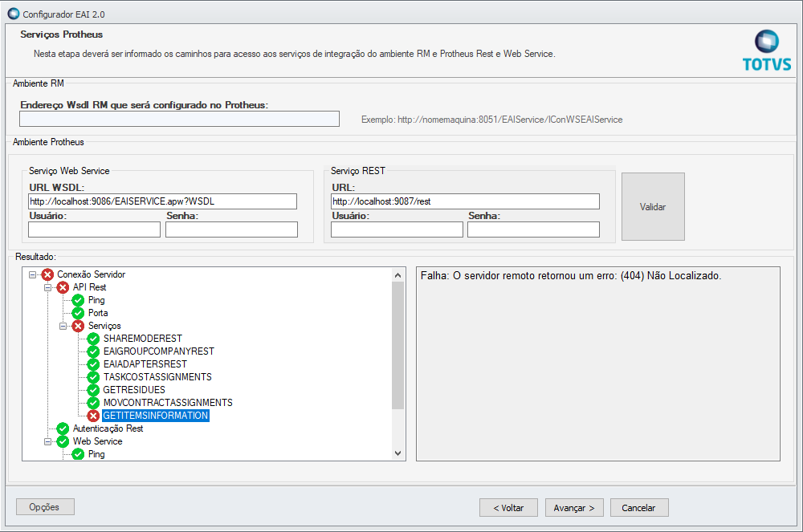This screenshot has width=803, height=532.
Task: Select the Autenticação Rest tree row
Action: click(x=108, y=428)
